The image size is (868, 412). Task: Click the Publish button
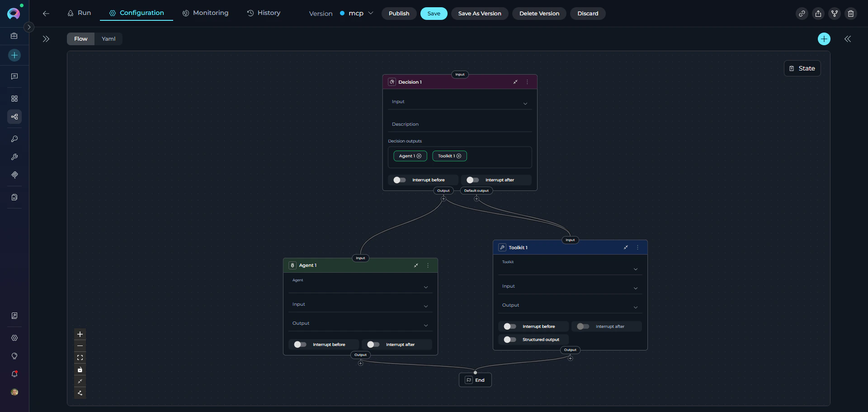click(398, 14)
